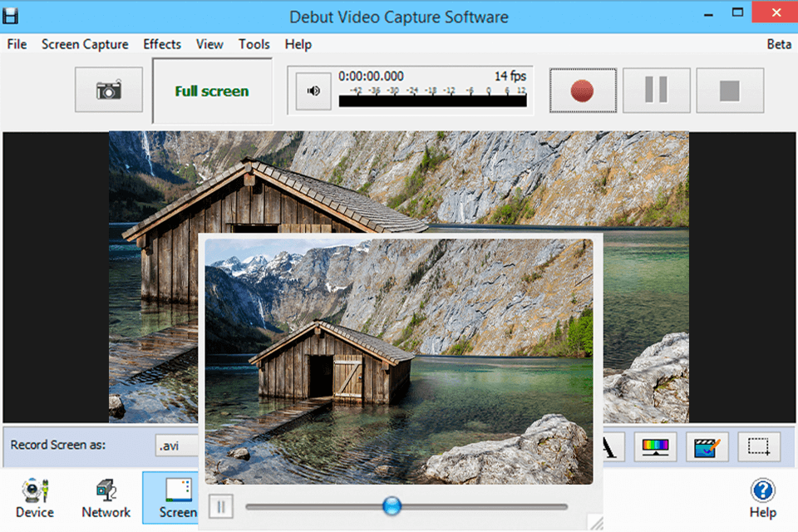The width and height of the screenshot is (798, 532).
Task: Start recording with the red record button
Action: click(x=583, y=91)
